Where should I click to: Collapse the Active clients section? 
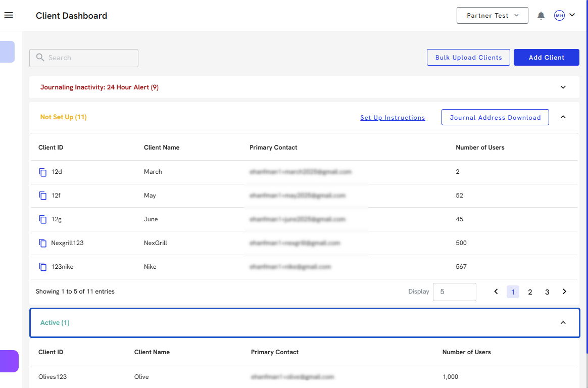click(563, 323)
